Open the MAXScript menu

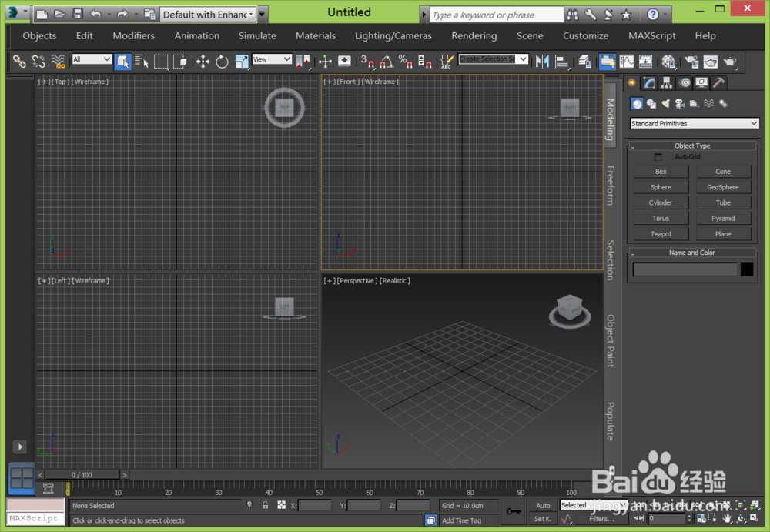click(x=652, y=36)
